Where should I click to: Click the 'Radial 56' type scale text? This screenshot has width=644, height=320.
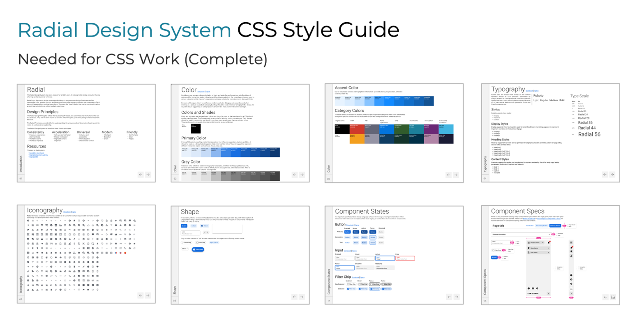589,134
